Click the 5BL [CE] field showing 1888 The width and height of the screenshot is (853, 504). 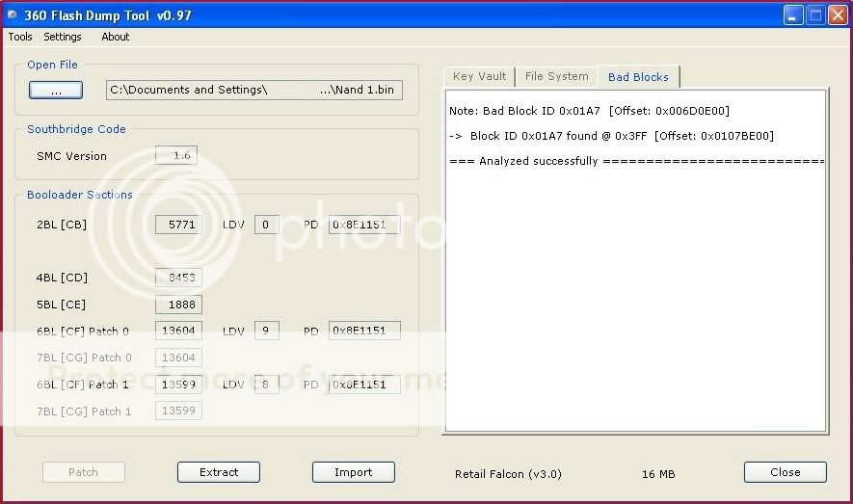178,305
